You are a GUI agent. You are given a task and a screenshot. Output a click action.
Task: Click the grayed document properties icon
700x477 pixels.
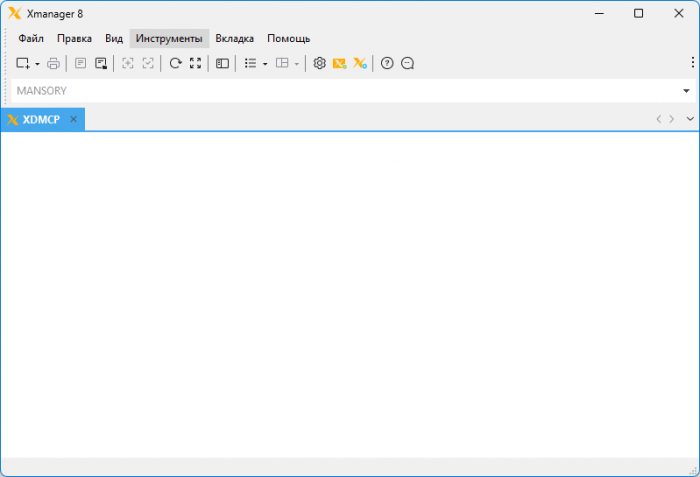[80, 63]
